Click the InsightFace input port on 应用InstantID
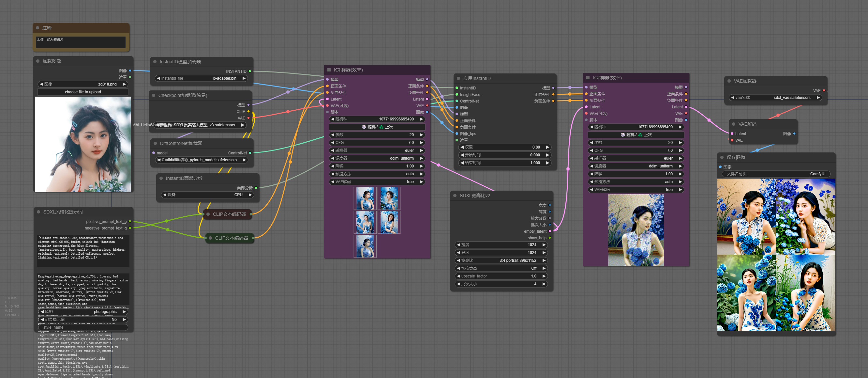 (x=457, y=94)
